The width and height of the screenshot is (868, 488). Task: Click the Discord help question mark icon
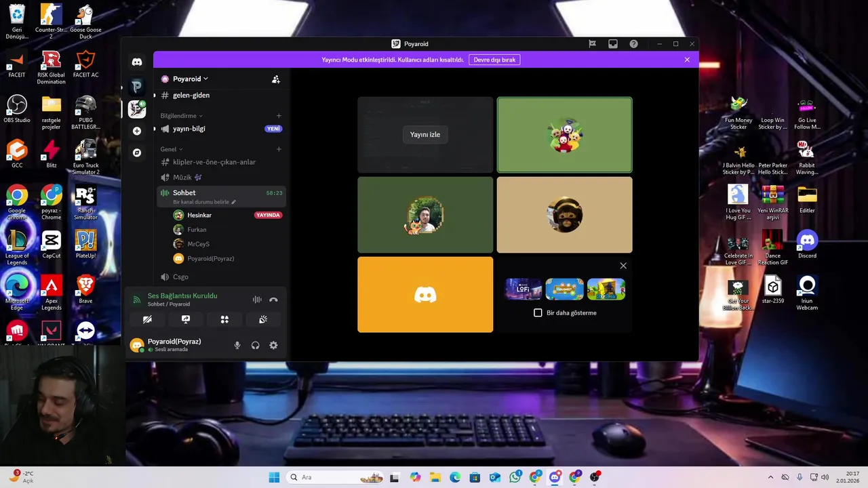click(x=633, y=43)
